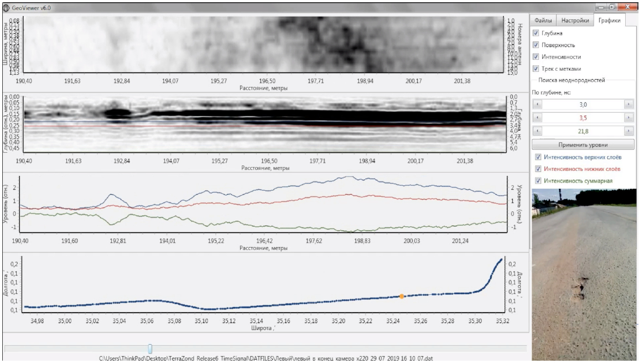Open the Настройки tab
Viewport: 639px width, 364px height.
[574, 20]
